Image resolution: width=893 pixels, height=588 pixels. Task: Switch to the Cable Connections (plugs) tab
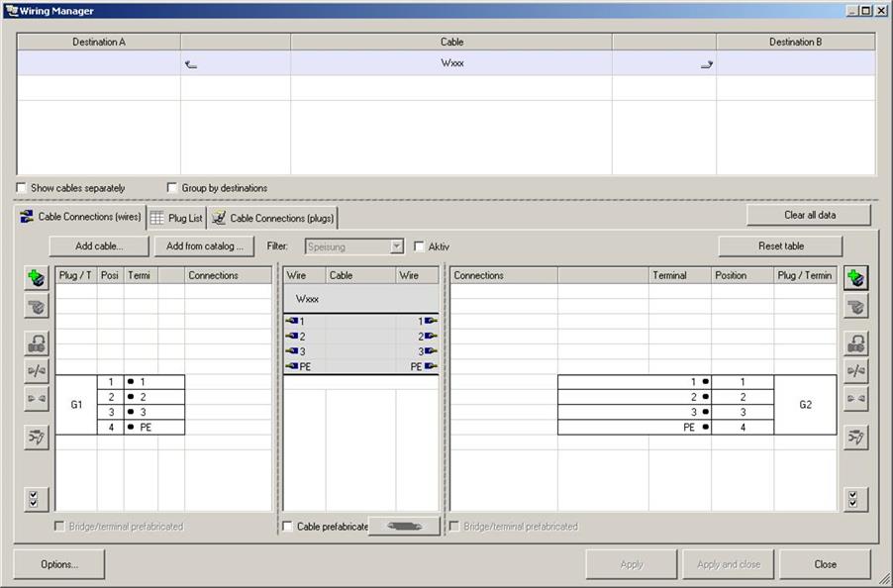(x=273, y=218)
